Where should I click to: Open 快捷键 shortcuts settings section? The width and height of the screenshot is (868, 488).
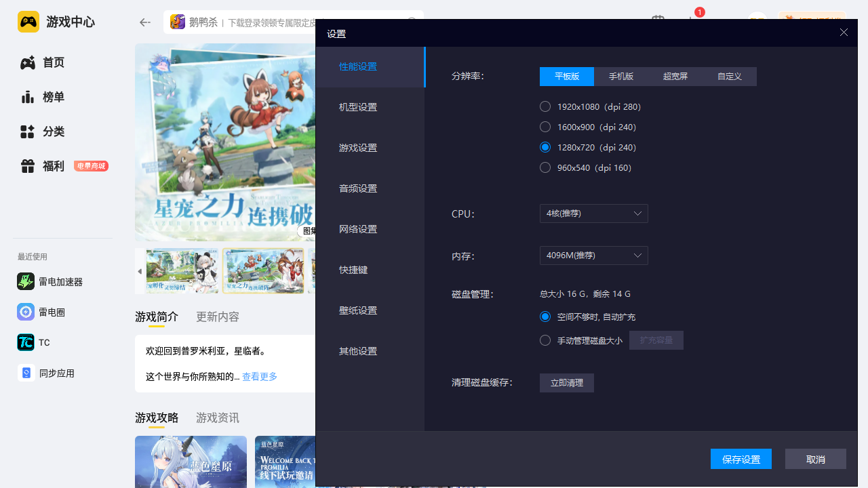[353, 270]
